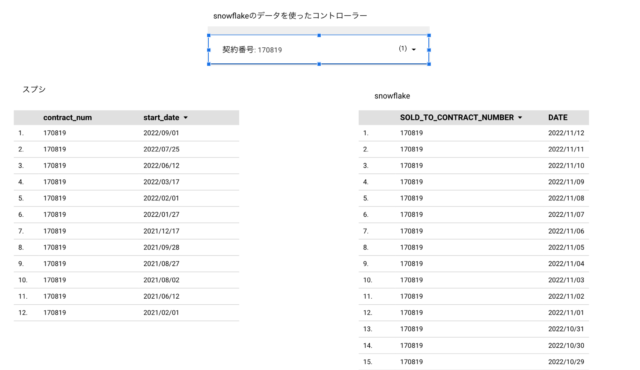Select start_date cell 2021/08/27
This screenshot has width=640, height=370.
click(161, 264)
